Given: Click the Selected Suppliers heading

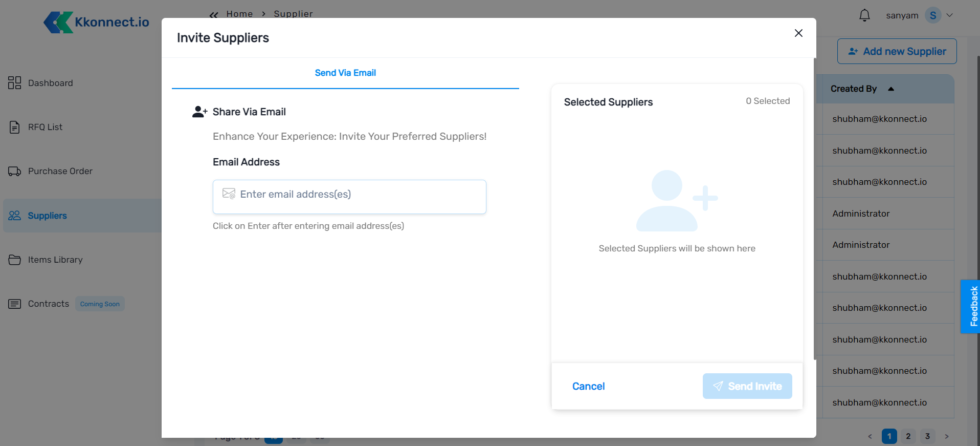Looking at the screenshot, I should (608, 102).
